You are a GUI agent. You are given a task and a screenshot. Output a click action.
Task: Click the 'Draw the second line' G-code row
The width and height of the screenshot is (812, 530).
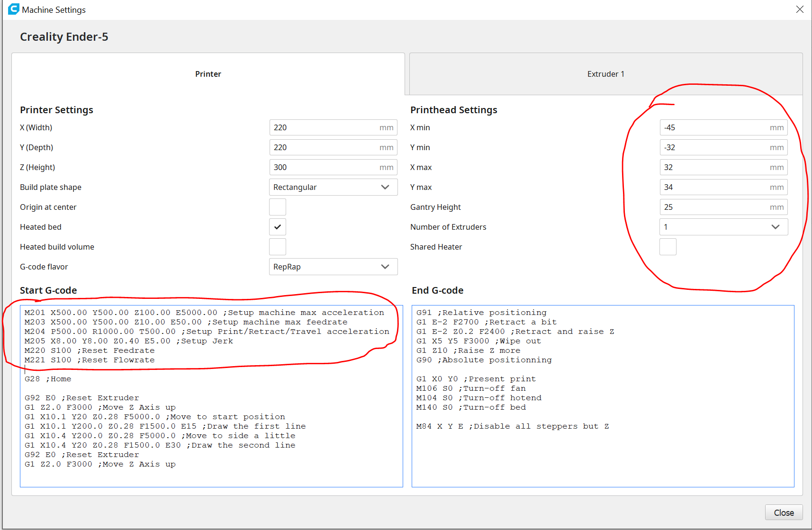pos(160,445)
